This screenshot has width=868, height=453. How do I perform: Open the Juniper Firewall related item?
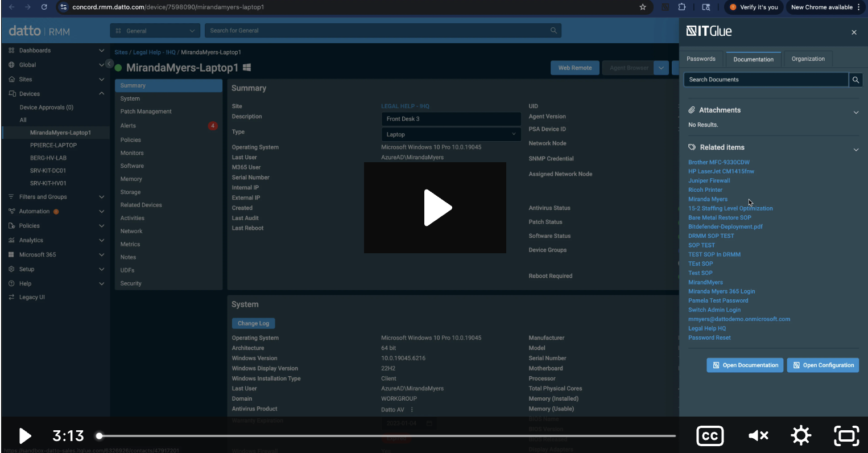tap(709, 180)
